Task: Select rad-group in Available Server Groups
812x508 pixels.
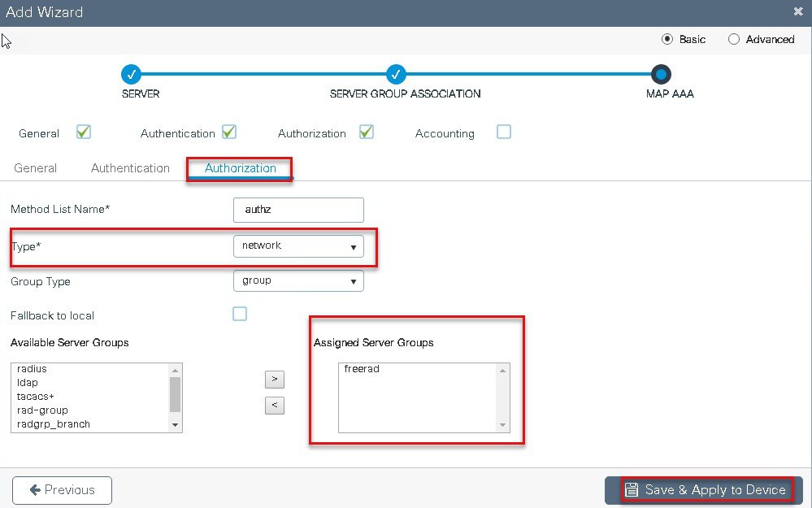Action: (x=42, y=410)
